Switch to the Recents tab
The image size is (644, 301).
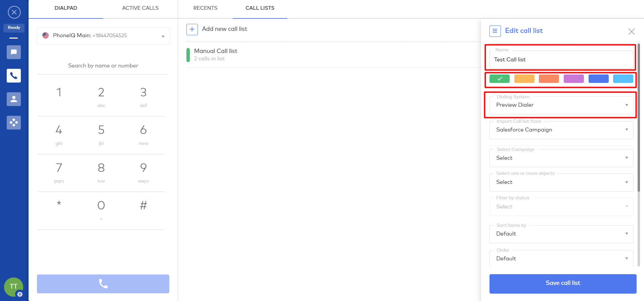[x=205, y=8]
